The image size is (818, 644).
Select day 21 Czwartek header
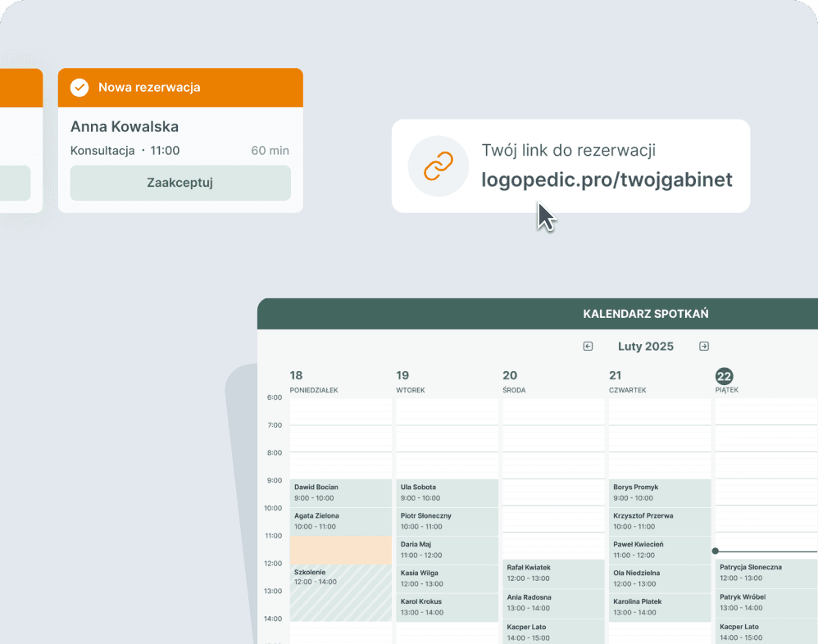(628, 382)
